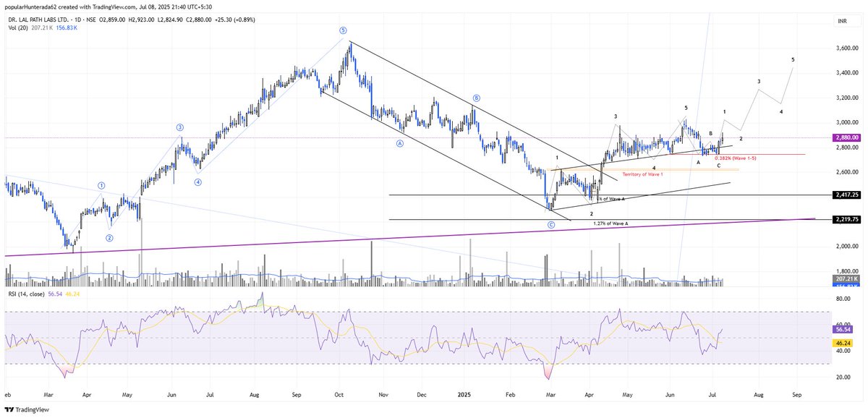The width and height of the screenshot is (868, 418).
Task: Click the 3,600.00 price axis label
Action: point(846,48)
